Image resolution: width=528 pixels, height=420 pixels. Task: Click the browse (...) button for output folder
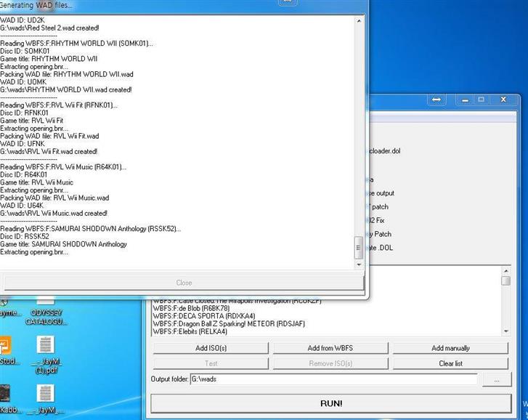tap(496, 379)
